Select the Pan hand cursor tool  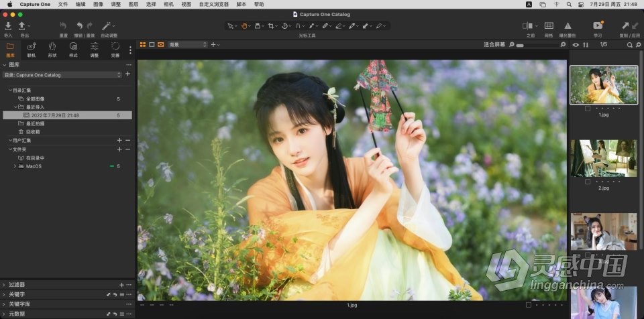(x=246, y=26)
